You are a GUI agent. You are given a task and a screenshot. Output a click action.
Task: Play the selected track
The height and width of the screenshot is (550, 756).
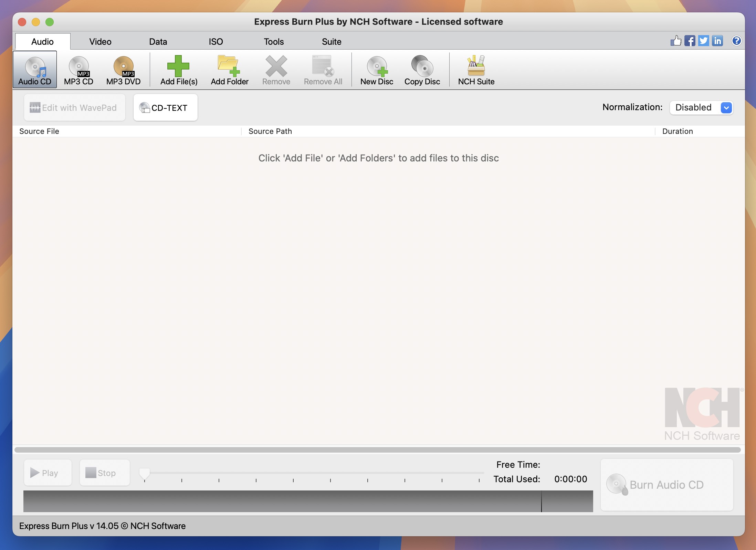[48, 473]
